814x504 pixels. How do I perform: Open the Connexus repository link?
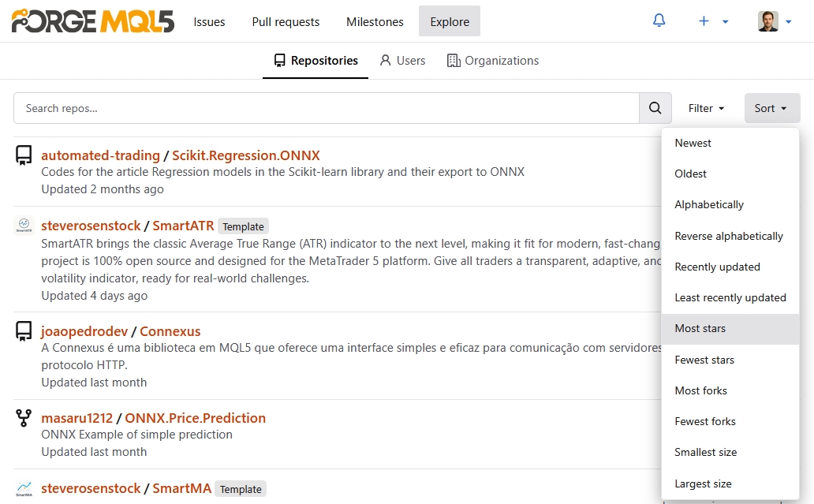pos(170,331)
